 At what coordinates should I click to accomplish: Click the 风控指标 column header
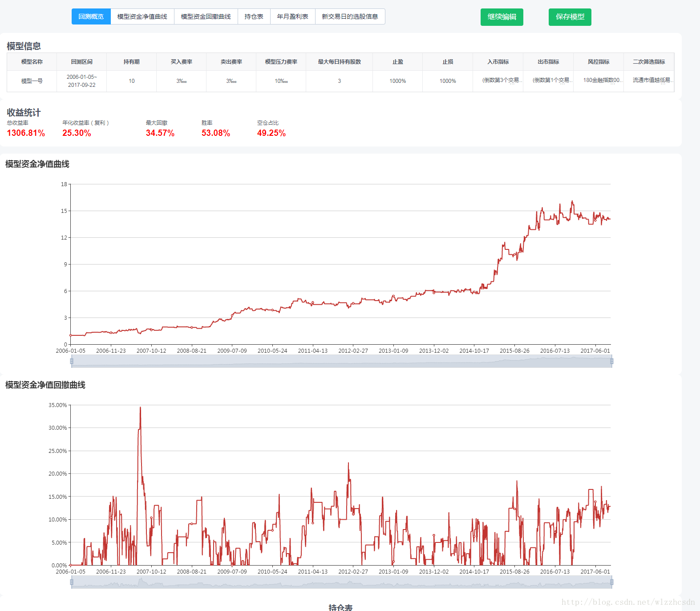(599, 62)
